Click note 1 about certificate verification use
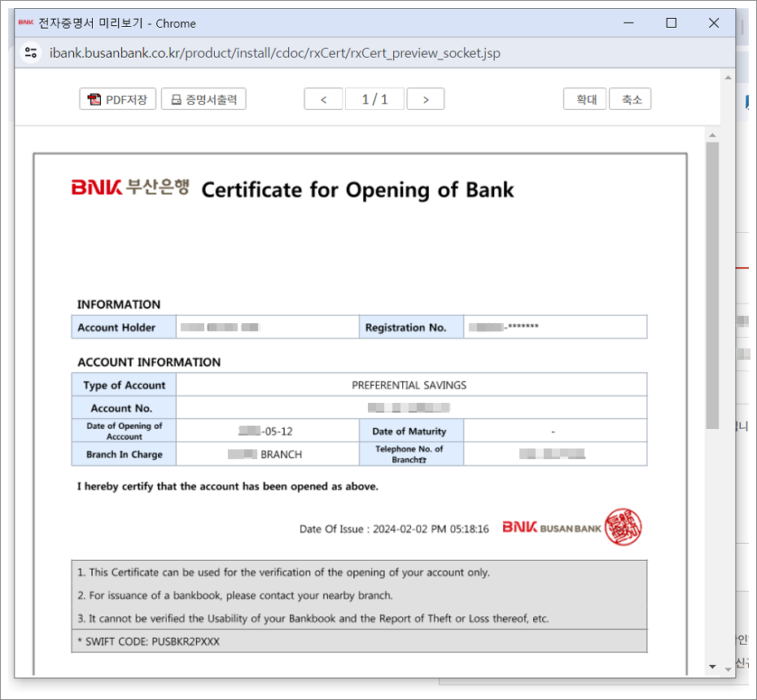The height and width of the screenshot is (700, 757). [x=283, y=572]
